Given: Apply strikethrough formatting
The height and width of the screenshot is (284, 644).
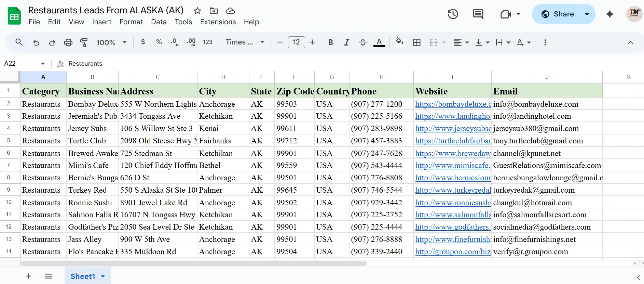Looking at the screenshot, I should [363, 42].
